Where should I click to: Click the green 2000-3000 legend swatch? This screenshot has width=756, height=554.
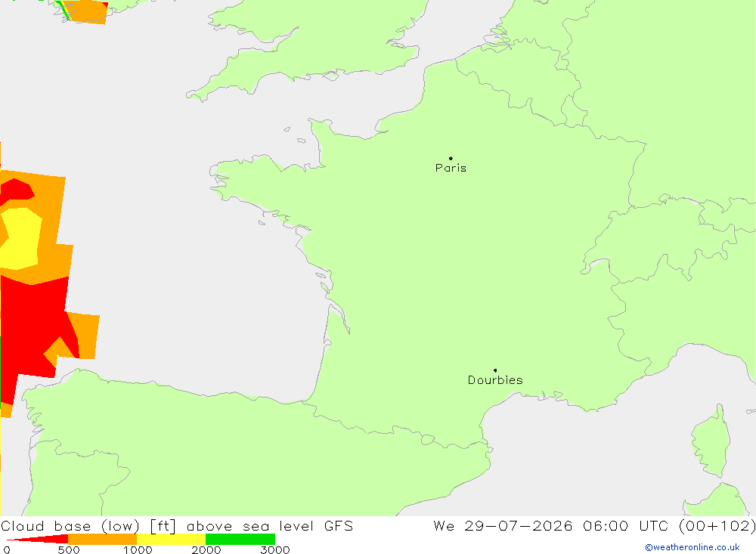tap(240, 539)
